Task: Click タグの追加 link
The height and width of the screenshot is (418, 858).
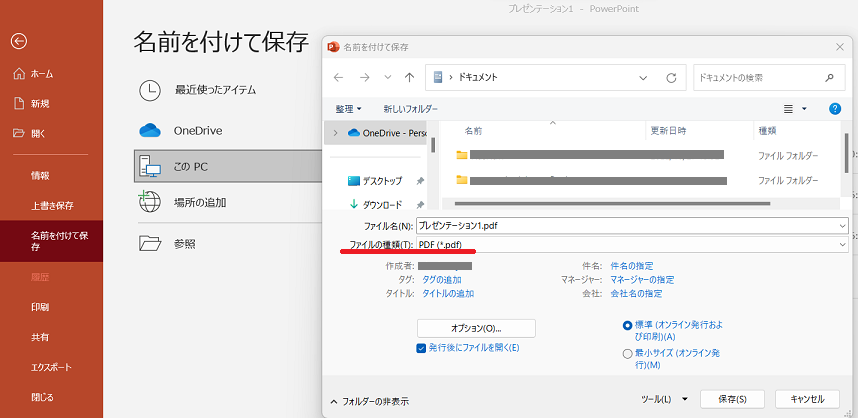Action: [x=441, y=280]
